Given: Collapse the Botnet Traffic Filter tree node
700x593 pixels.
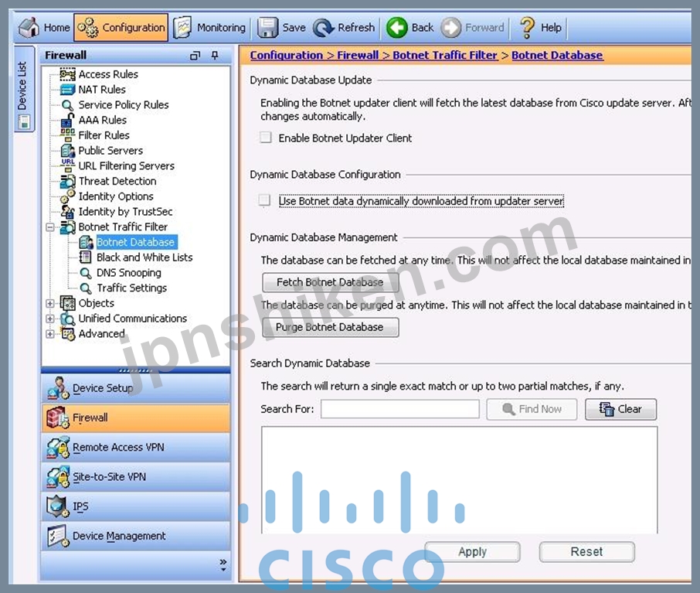Looking at the screenshot, I should coord(50,227).
